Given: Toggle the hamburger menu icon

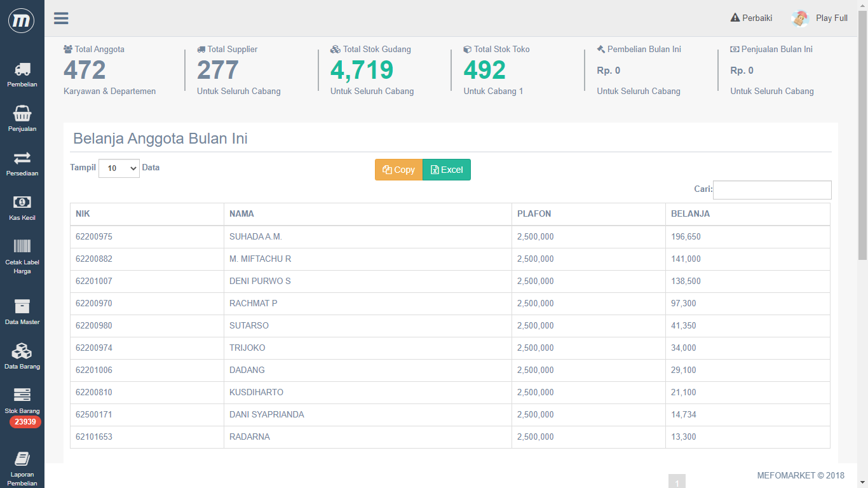Looking at the screenshot, I should (x=61, y=18).
